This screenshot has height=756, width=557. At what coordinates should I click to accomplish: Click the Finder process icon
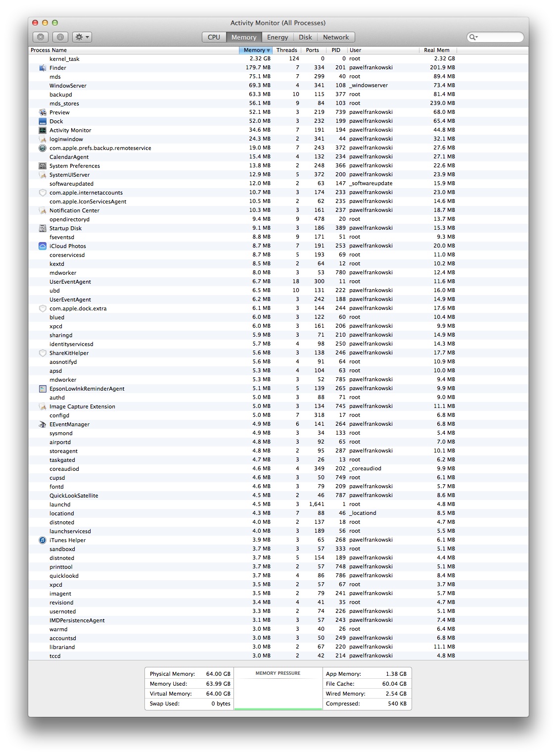[43, 68]
